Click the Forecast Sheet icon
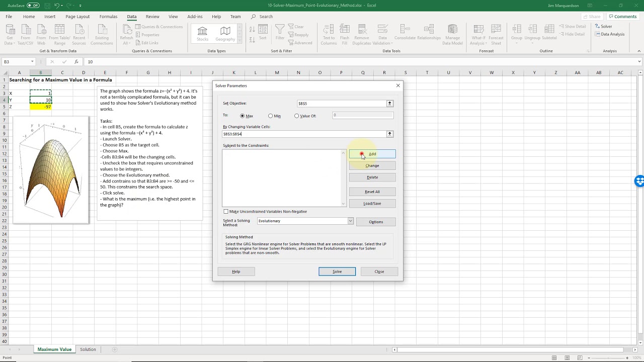Screen dimensions: 644x362 click(x=496, y=34)
